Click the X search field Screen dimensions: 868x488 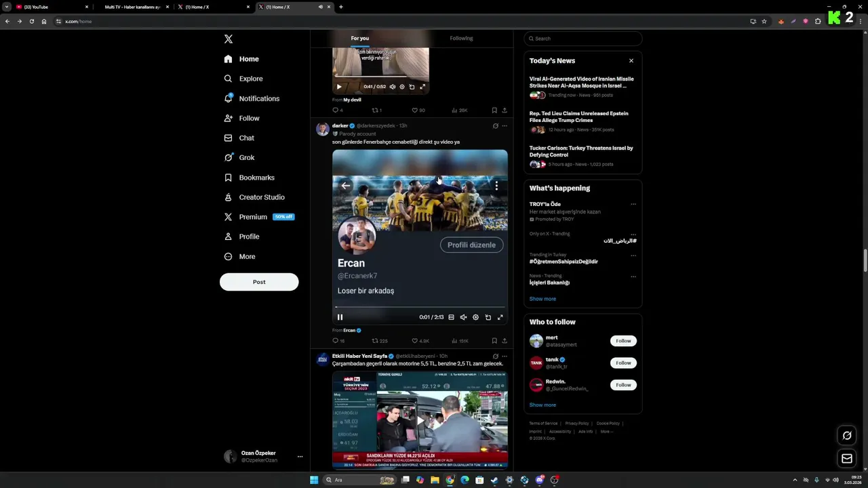click(x=583, y=39)
